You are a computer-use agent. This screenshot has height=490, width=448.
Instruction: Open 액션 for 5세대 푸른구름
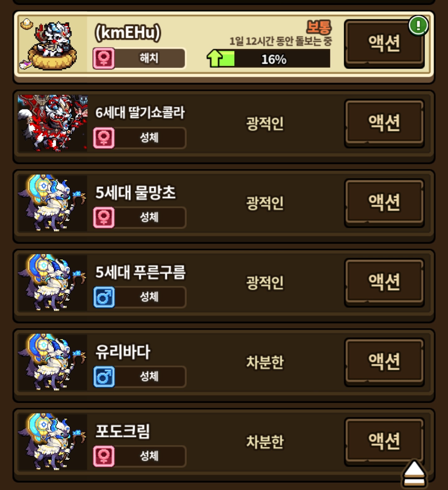tap(384, 282)
